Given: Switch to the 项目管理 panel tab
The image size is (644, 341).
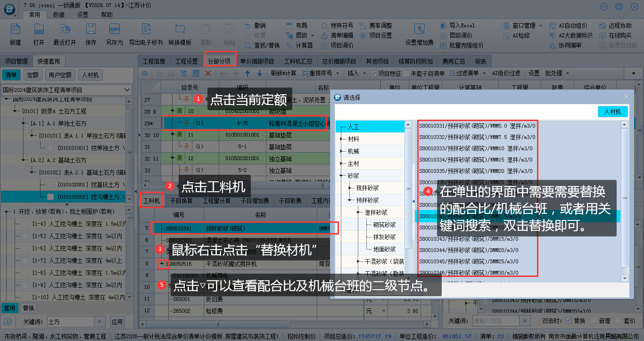Looking at the screenshot, I should click(16, 61).
